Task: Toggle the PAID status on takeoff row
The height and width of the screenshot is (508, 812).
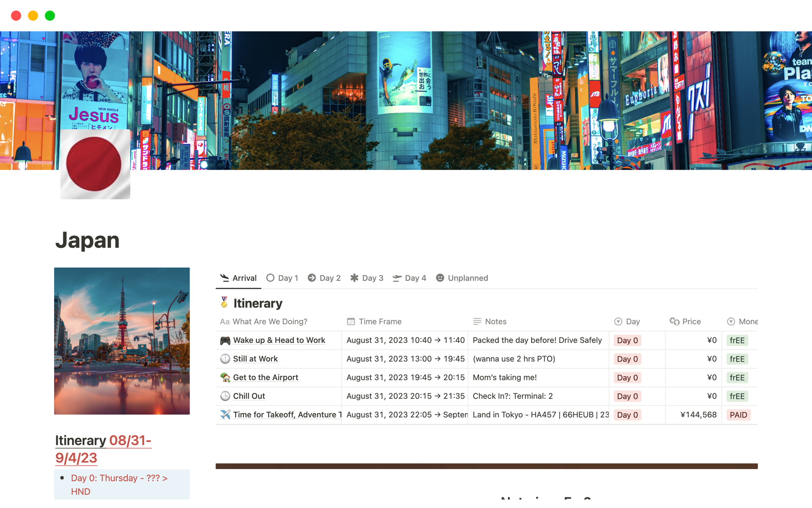Action: tap(738, 414)
